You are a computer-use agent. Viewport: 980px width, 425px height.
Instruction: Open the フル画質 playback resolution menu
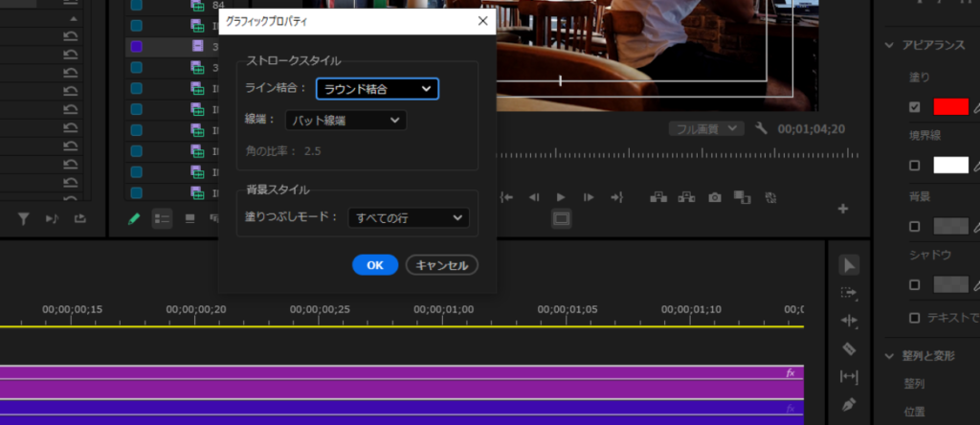pos(705,128)
